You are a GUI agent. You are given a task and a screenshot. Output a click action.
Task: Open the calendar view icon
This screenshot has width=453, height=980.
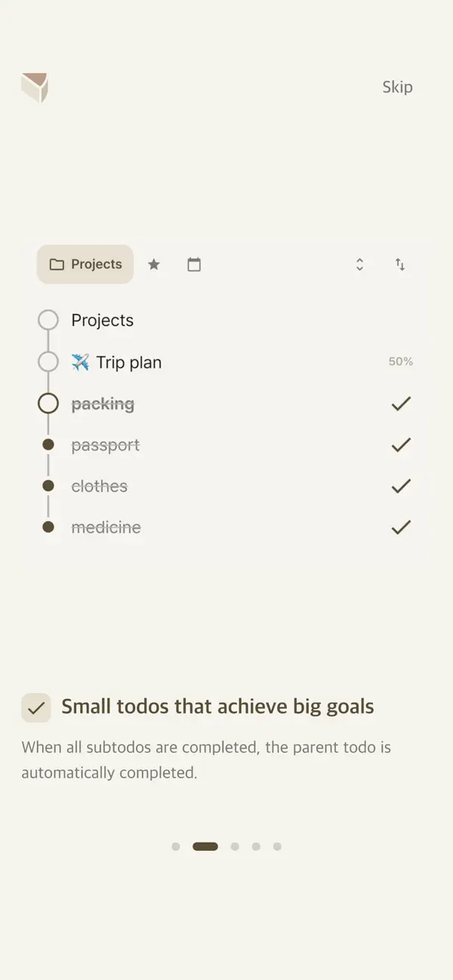[194, 264]
